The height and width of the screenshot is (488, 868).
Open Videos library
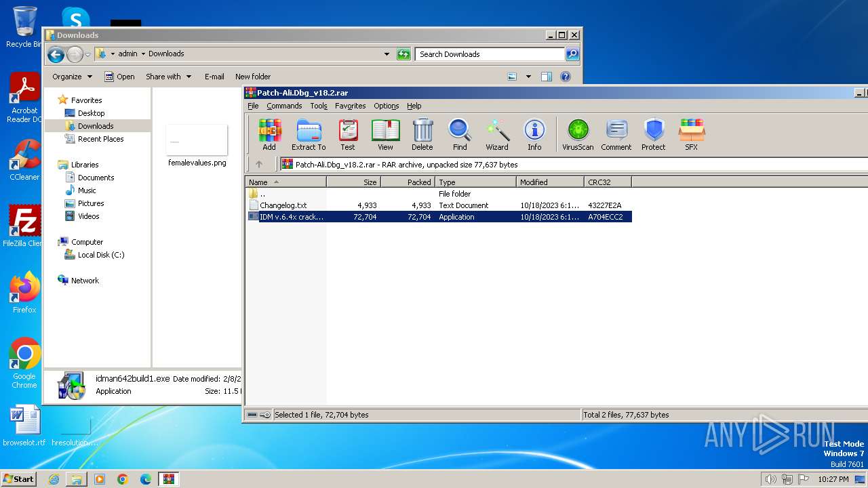[88, 216]
